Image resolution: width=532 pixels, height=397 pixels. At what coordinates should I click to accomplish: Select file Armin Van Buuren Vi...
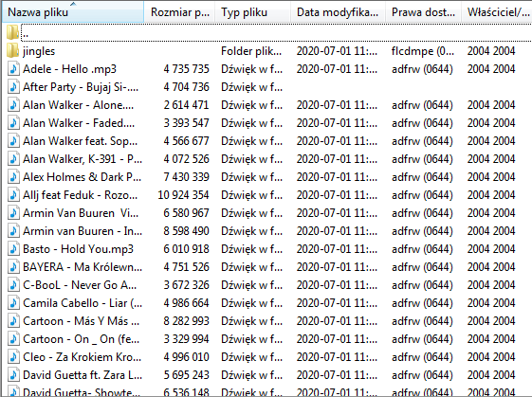pyautogui.click(x=81, y=213)
